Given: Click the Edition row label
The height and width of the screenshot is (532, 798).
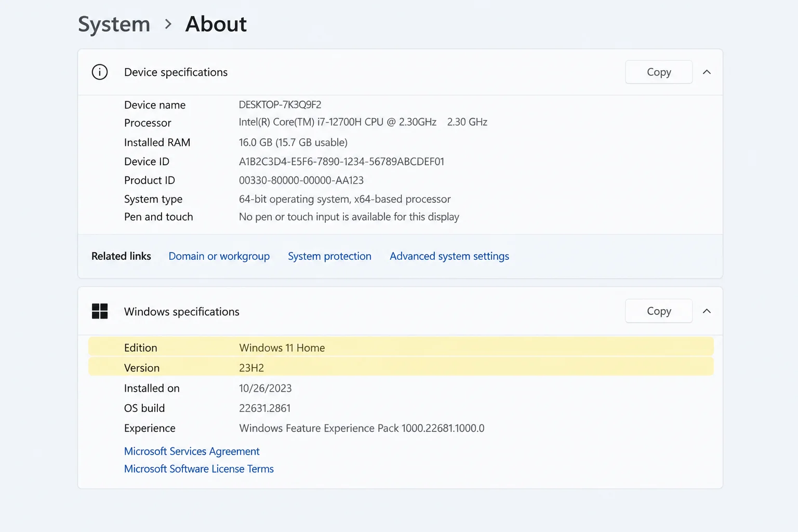Looking at the screenshot, I should (140, 348).
